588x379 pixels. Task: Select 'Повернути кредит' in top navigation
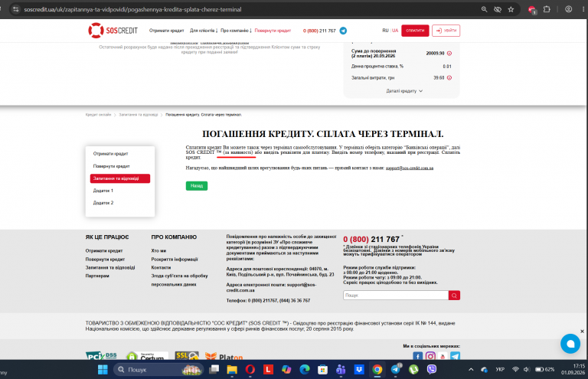pos(273,31)
